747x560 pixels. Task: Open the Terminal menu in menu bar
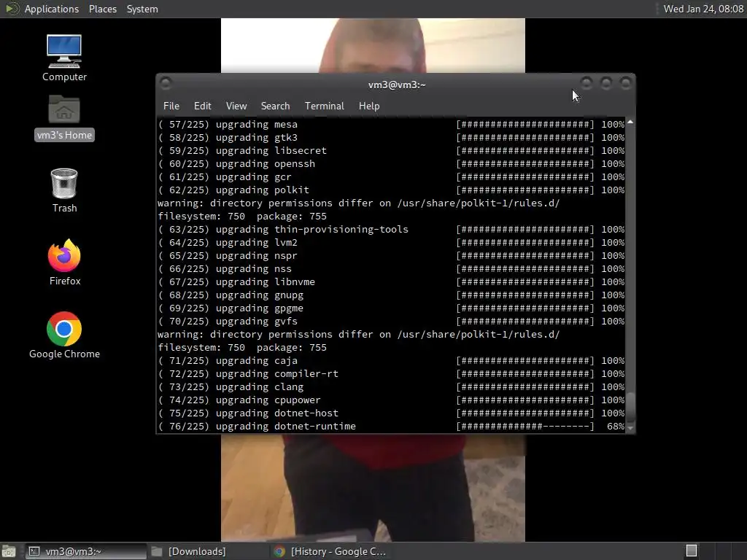(325, 106)
